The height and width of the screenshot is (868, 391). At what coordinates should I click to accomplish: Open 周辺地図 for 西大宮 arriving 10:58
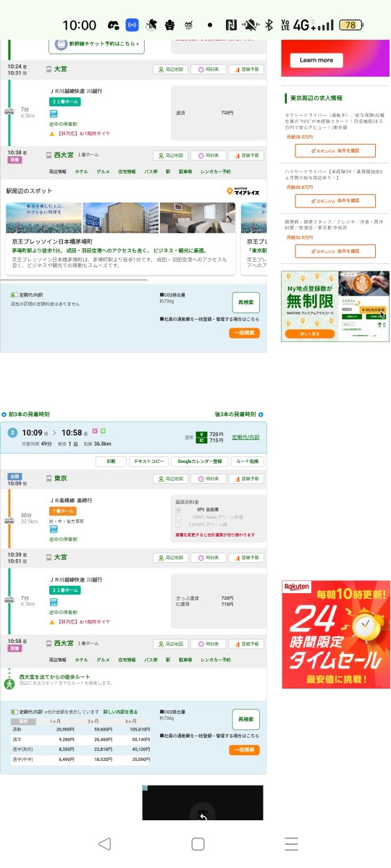coord(170,644)
